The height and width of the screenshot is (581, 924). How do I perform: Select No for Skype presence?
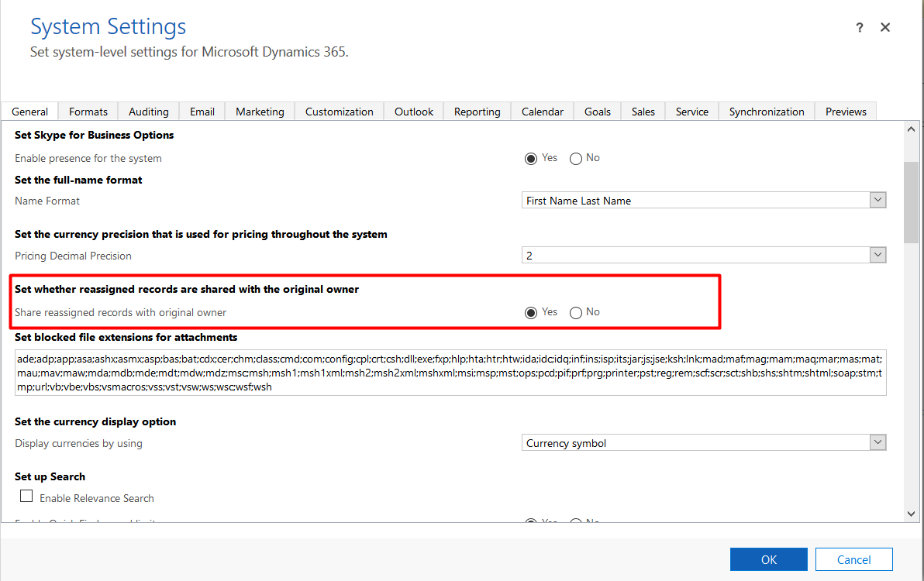(576, 159)
